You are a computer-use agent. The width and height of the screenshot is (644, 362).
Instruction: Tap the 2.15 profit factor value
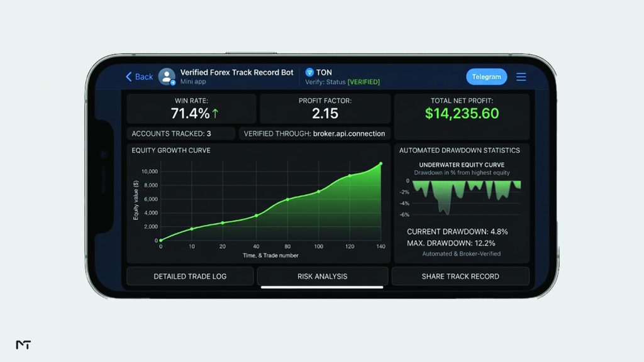click(325, 113)
